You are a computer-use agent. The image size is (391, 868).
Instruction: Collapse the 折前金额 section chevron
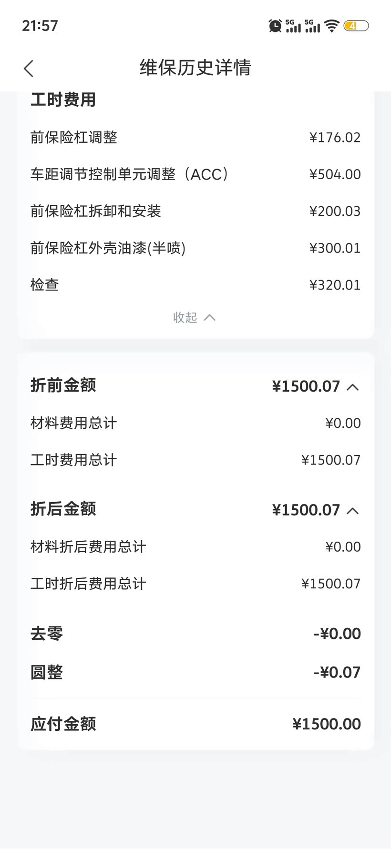tap(352, 387)
